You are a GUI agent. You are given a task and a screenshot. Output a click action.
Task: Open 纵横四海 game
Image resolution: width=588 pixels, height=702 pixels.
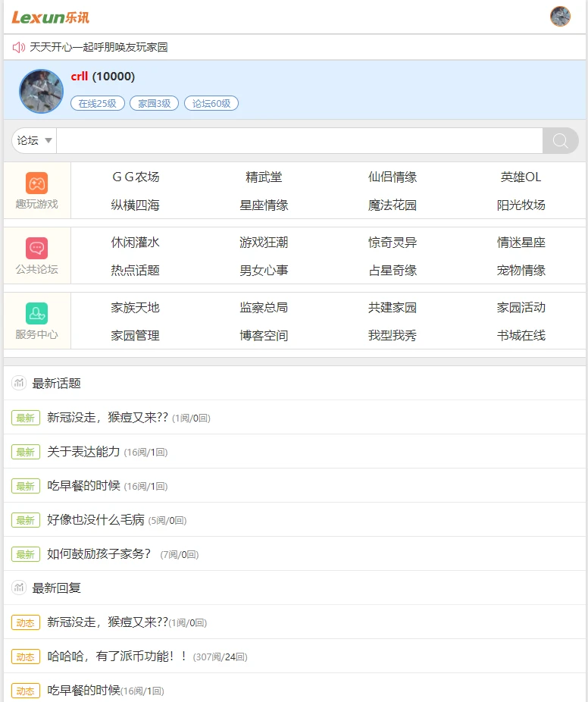tap(136, 205)
